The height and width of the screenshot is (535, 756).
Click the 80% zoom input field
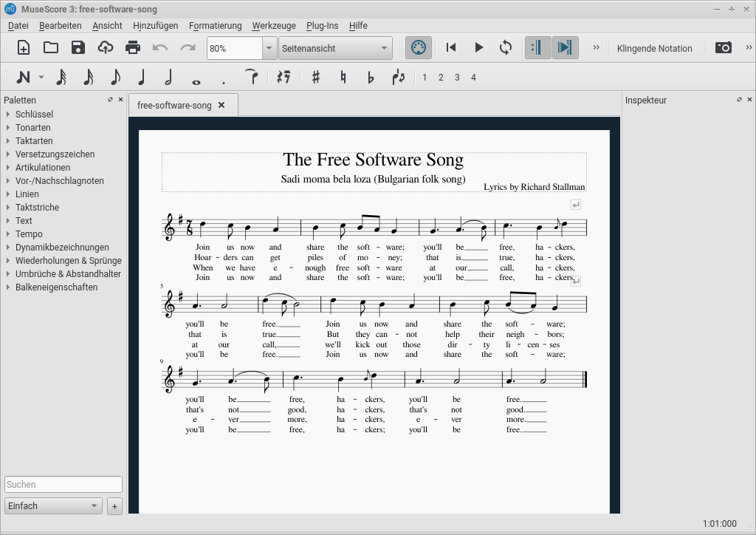pos(235,48)
